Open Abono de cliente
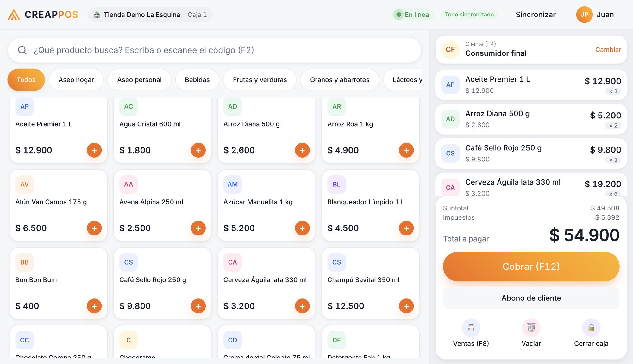Screen dimensions: 633x364 531,298
